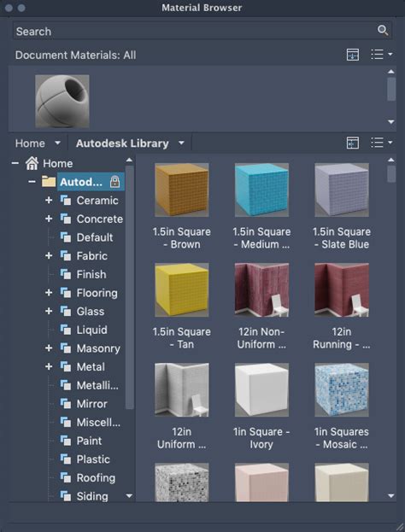Select the Fabric category
Screen dimensions: 405x532
(x=91, y=256)
